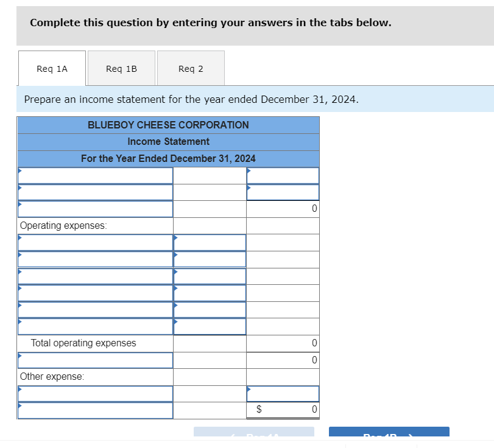The width and height of the screenshot is (494, 448).
Task: Open the first line item dropdown of the statement
Action: (x=95, y=175)
